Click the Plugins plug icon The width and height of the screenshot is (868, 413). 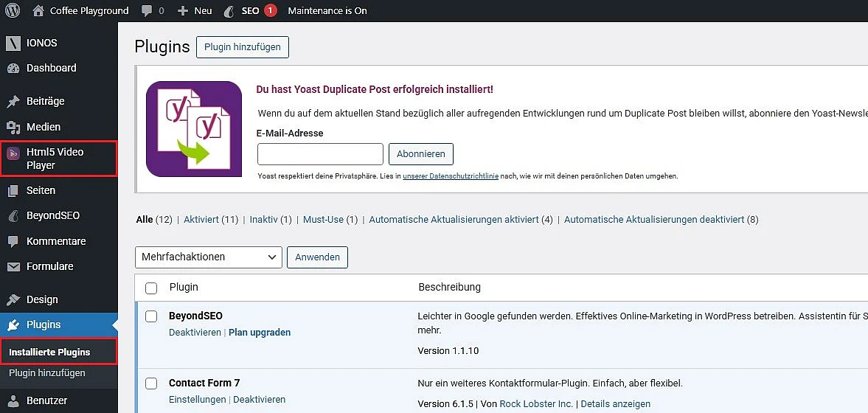[13, 325]
